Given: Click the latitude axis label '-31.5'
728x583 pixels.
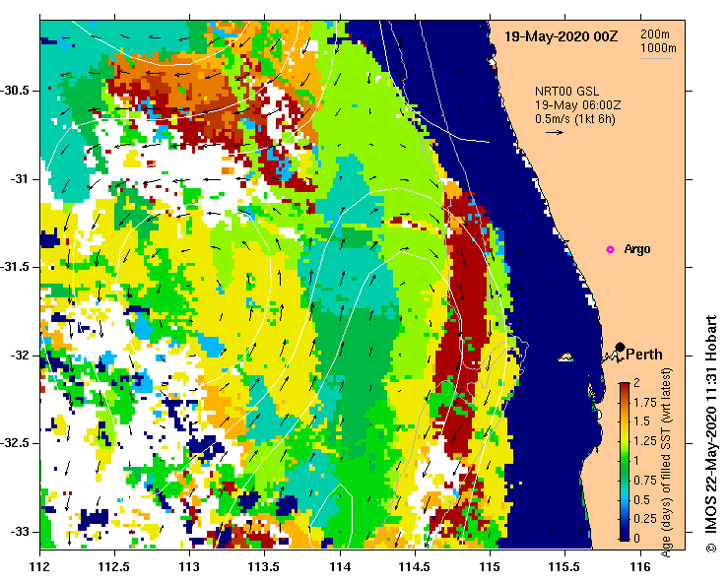Looking at the screenshot, I should (16, 267).
